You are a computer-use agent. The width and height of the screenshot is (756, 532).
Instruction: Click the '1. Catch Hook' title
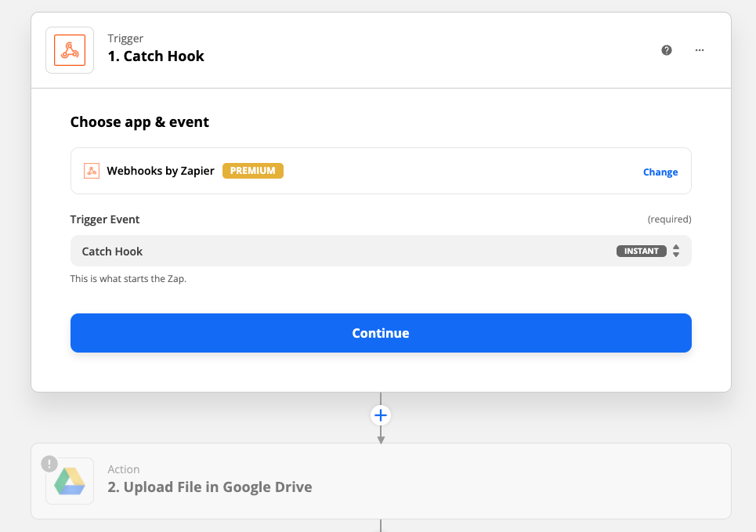point(156,56)
